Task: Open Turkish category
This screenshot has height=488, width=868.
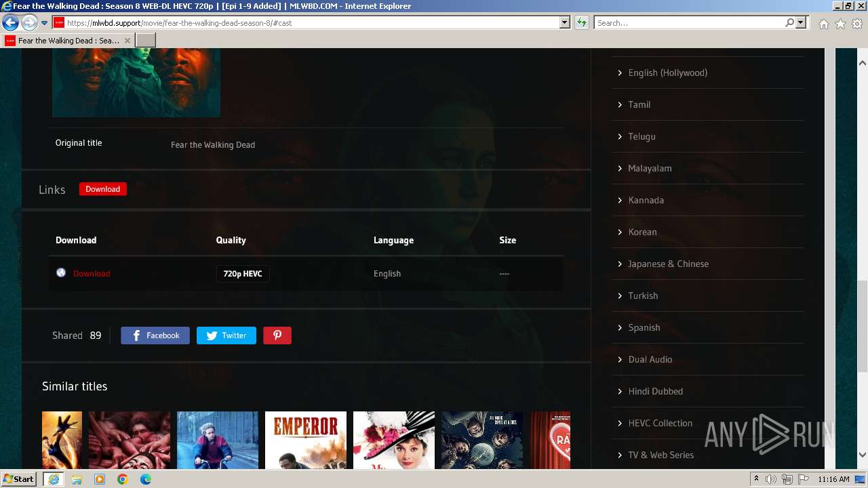Action: tap(643, 296)
